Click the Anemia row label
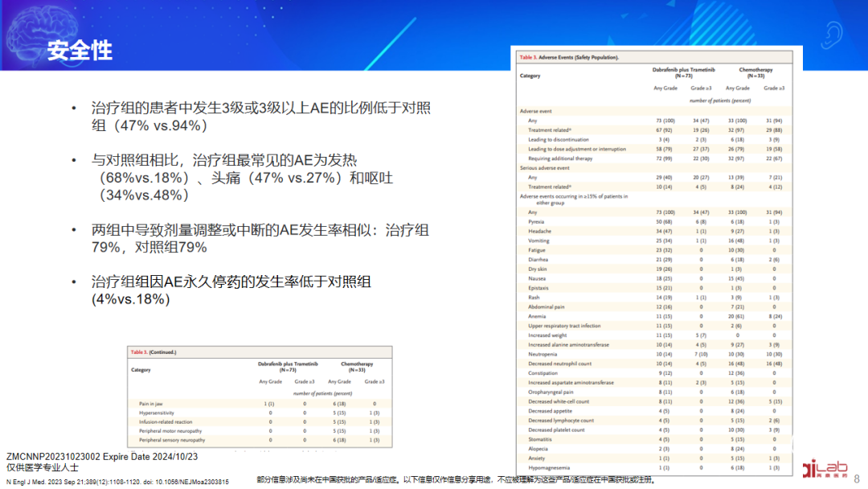 tap(536, 316)
